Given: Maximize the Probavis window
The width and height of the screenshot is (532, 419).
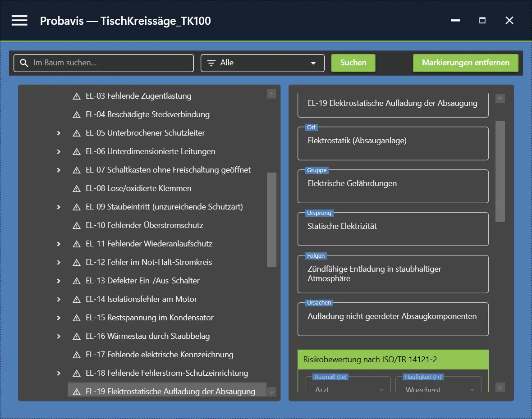Looking at the screenshot, I should point(482,21).
